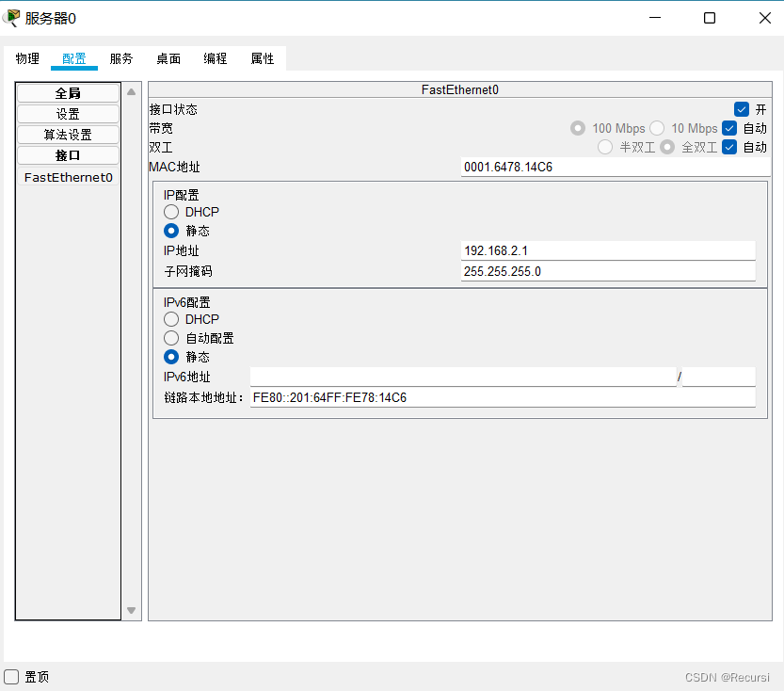Click the 接口状态 label
The width and height of the screenshot is (784, 691).
173,109
